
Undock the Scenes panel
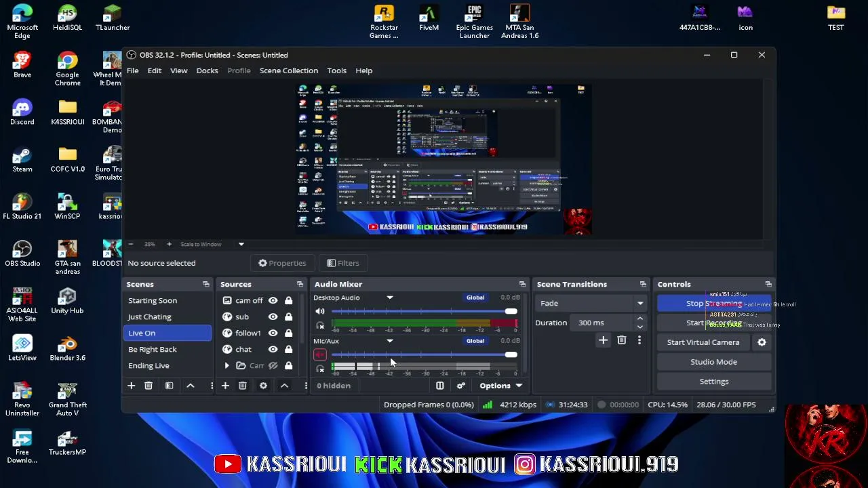[206, 285]
